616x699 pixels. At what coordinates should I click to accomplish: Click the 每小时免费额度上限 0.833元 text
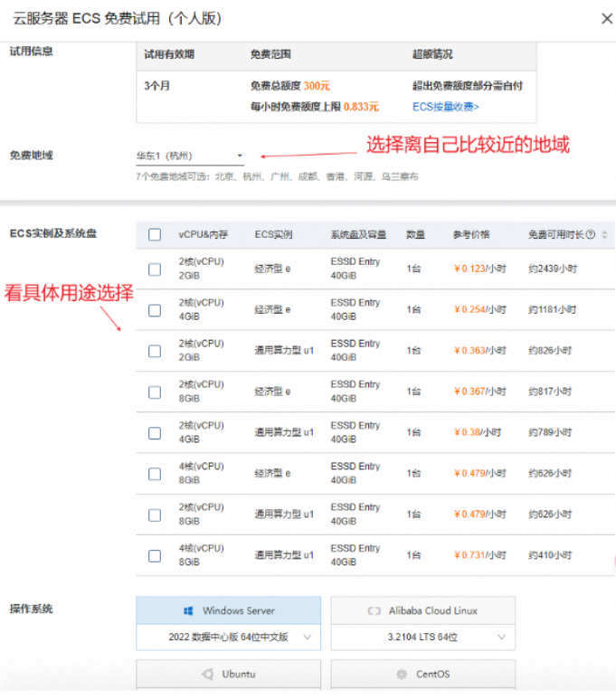tap(315, 107)
